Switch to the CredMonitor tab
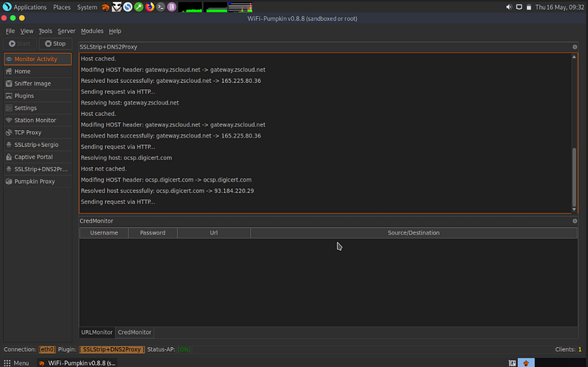 (135, 332)
